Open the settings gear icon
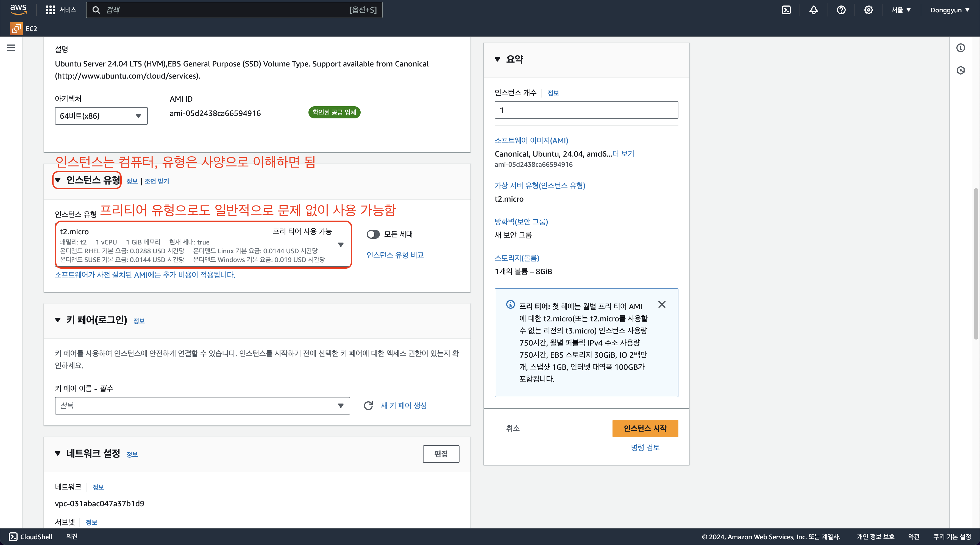The image size is (980, 545). [868, 10]
